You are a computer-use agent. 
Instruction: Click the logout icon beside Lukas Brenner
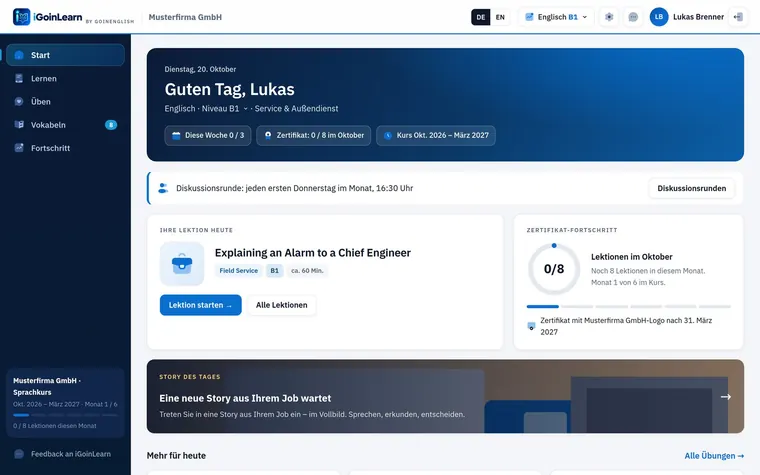click(738, 17)
